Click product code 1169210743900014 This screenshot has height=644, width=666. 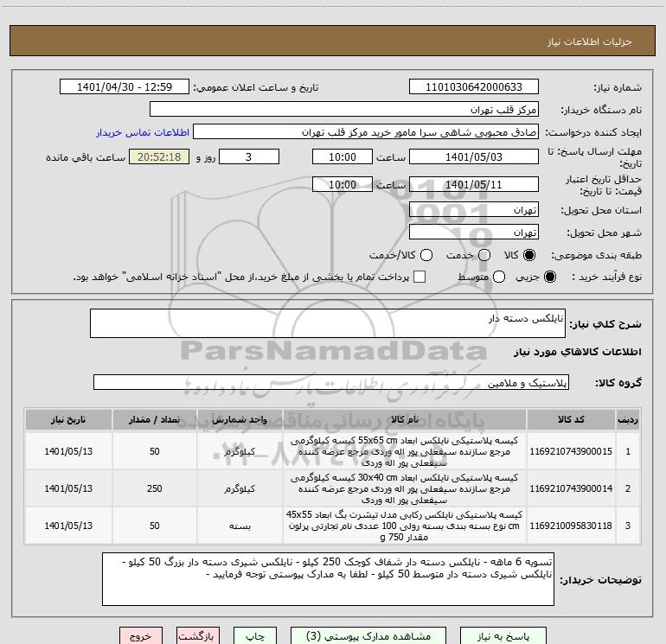tap(571, 488)
